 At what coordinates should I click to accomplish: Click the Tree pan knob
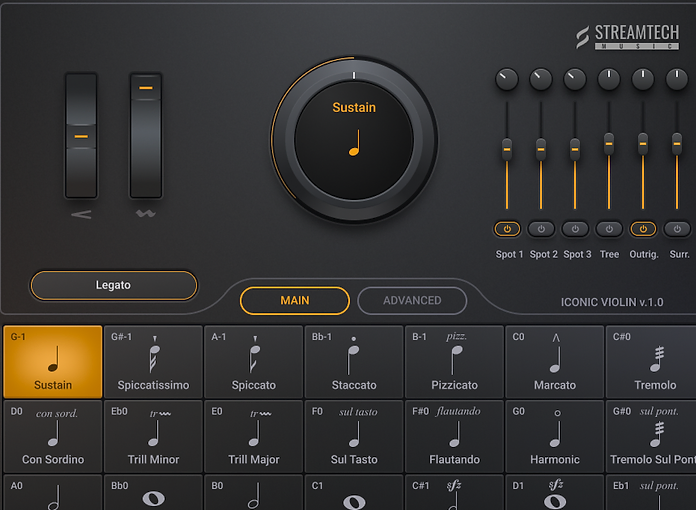tap(609, 79)
